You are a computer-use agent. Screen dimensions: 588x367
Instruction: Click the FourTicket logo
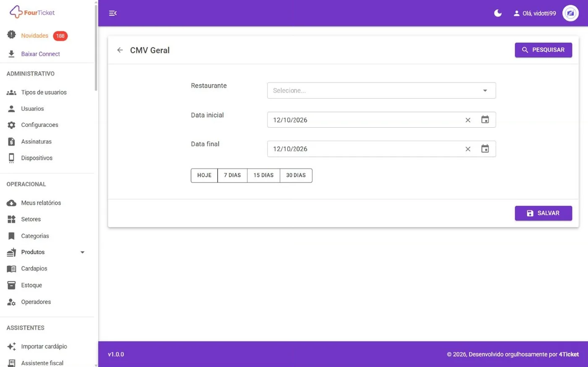[32, 12]
